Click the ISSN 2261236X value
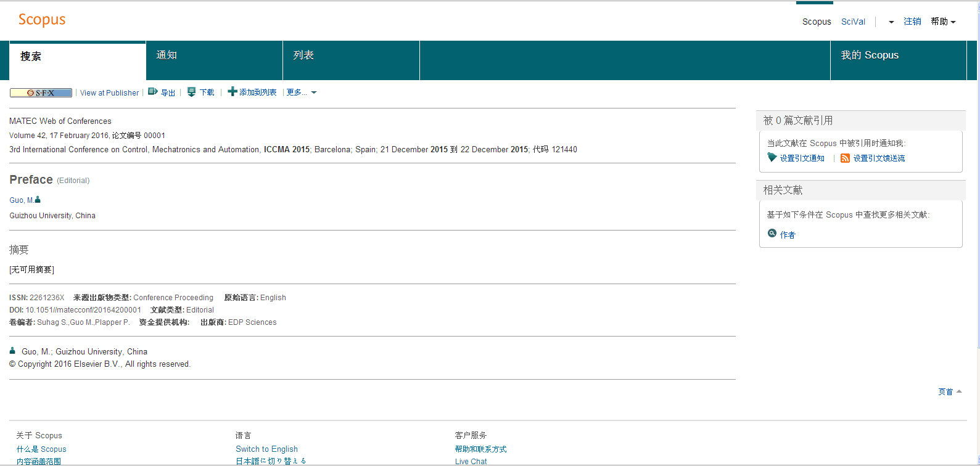The width and height of the screenshot is (980, 466). coord(47,298)
